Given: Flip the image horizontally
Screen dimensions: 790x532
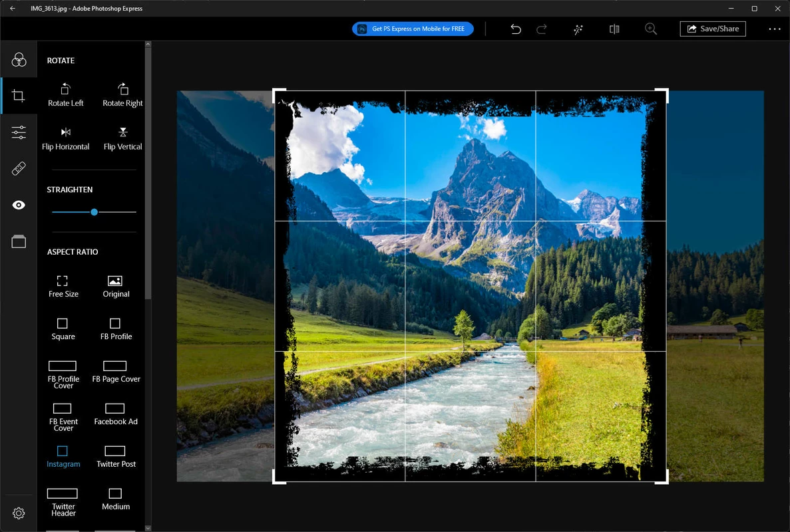Looking at the screenshot, I should [x=65, y=138].
